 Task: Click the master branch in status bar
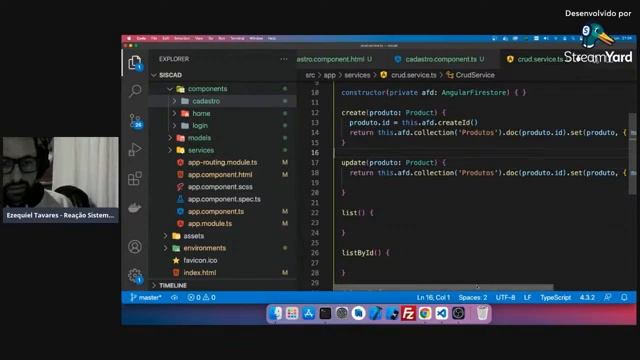pyautogui.click(x=146, y=298)
